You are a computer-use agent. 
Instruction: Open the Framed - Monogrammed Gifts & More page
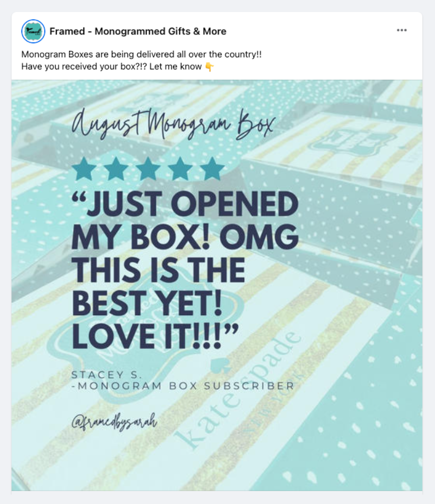138,31
